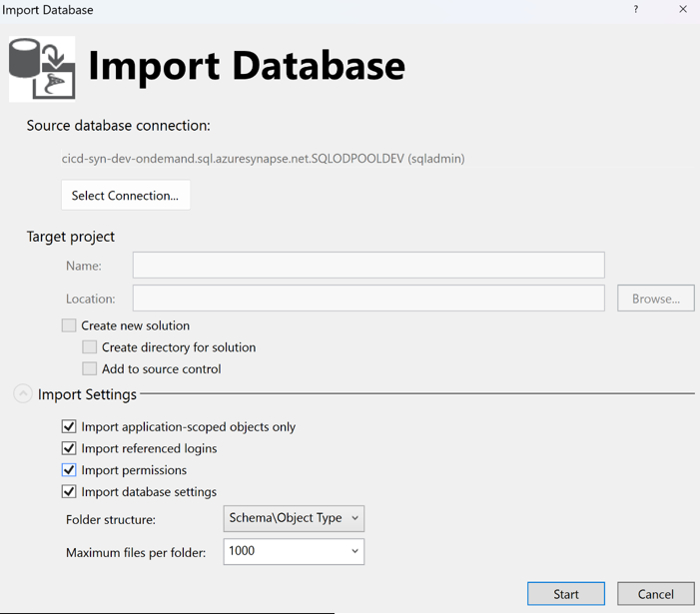Uncheck Import application-scoped objects only
The image size is (700, 614).
tap(69, 427)
